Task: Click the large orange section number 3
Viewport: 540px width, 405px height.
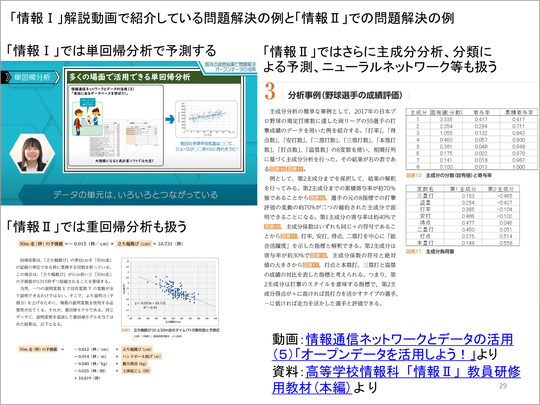Action: [270, 92]
